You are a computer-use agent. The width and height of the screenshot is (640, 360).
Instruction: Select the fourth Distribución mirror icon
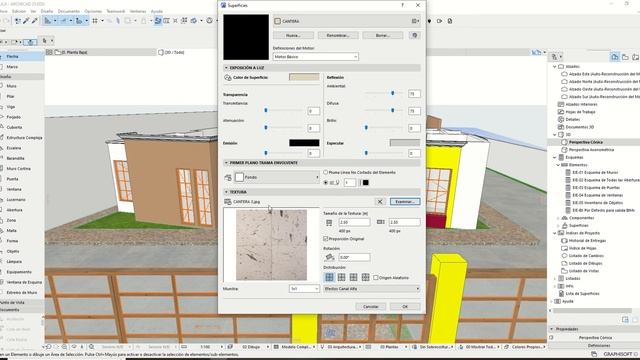pyautogui.click(x=365, y=278)
